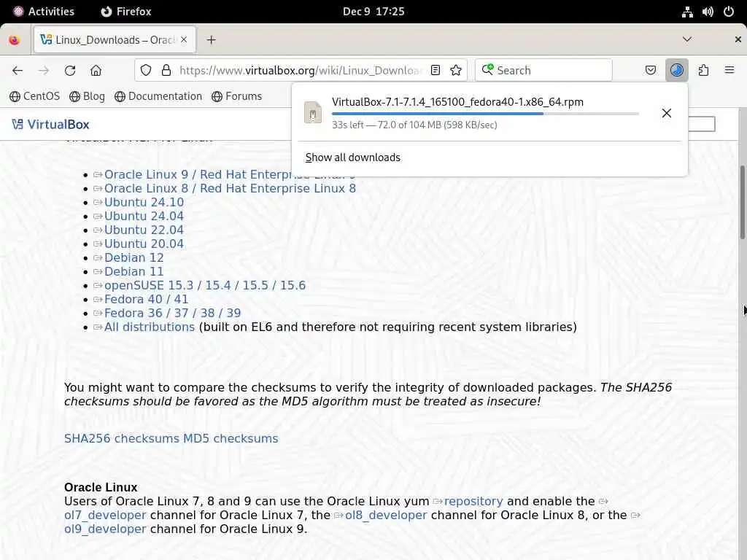Open the Firefox View pinned icon
Screen dimensions: 747x560
(x=15, y=40)
